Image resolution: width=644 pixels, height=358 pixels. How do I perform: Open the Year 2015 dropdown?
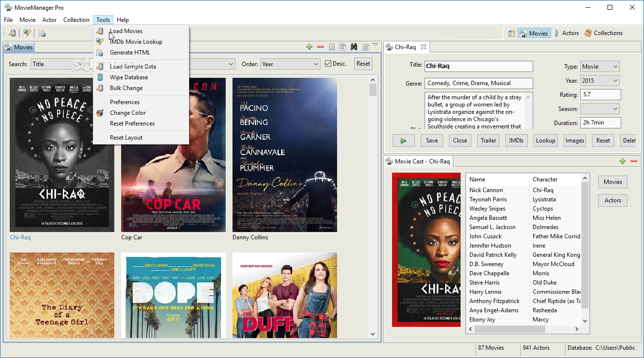[600, 81]
